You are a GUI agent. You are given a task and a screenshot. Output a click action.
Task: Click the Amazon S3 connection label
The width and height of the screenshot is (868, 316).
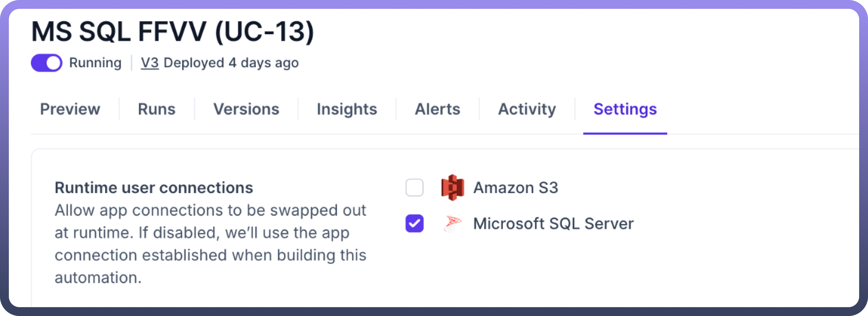[x=515, y=188]
